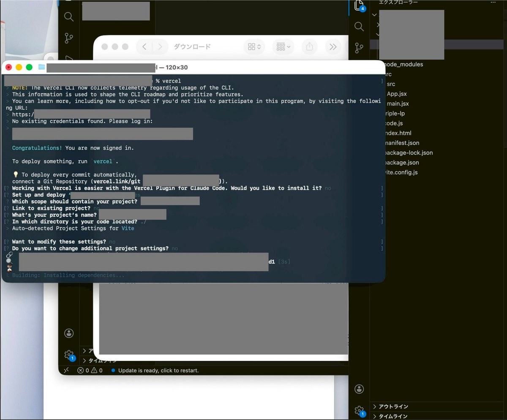Open Source Control in right VS Code window
The image size is (507, 420).
(x=359, y=48)
